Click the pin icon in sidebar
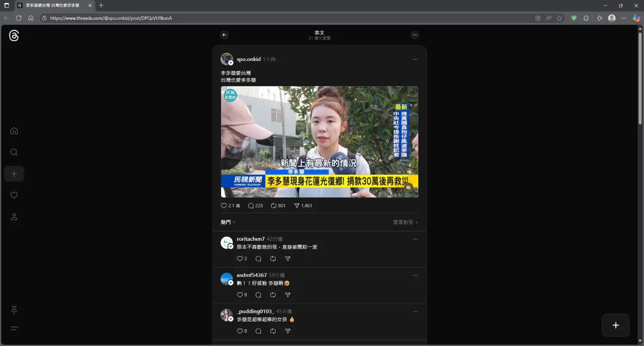 [14, 310]
